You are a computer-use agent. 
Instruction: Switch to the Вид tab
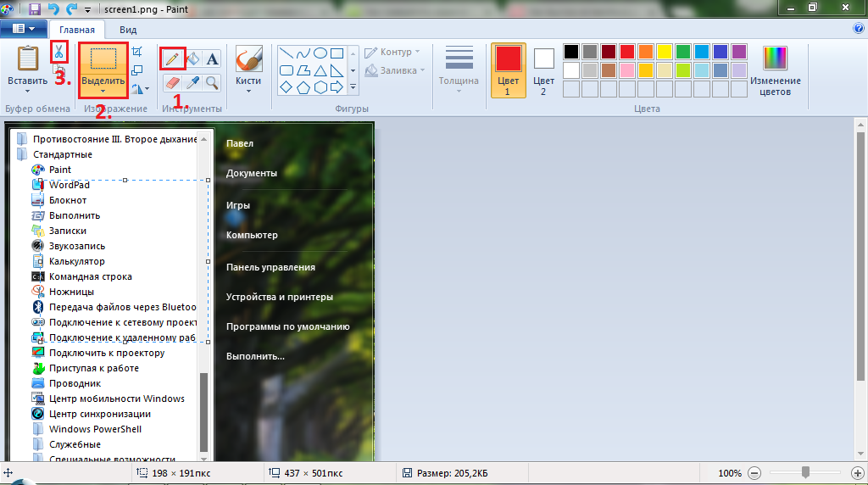128,29
